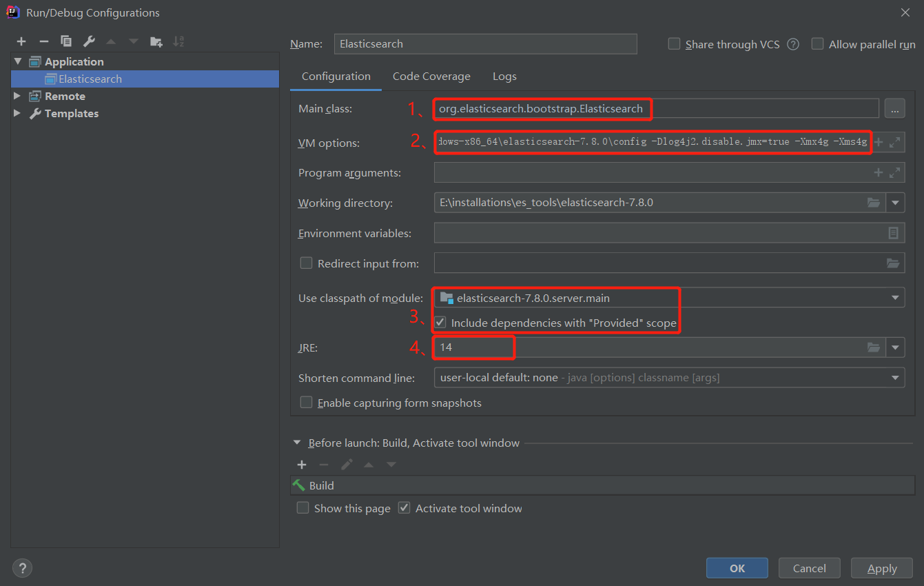Screen dimensions: 924x586
Task: Select Elasticsearch configuration in tree
Action: click(x=145, y=79)
